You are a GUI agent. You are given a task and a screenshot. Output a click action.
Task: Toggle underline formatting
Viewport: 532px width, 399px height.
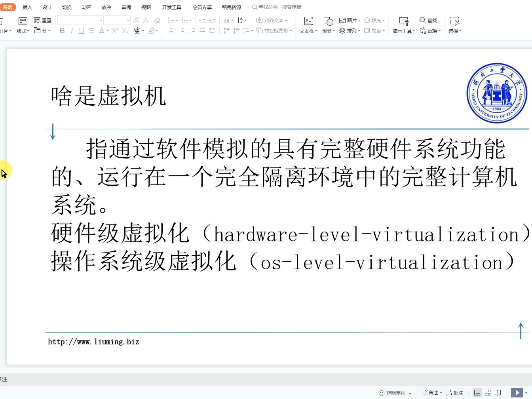(x=82, y=30)
